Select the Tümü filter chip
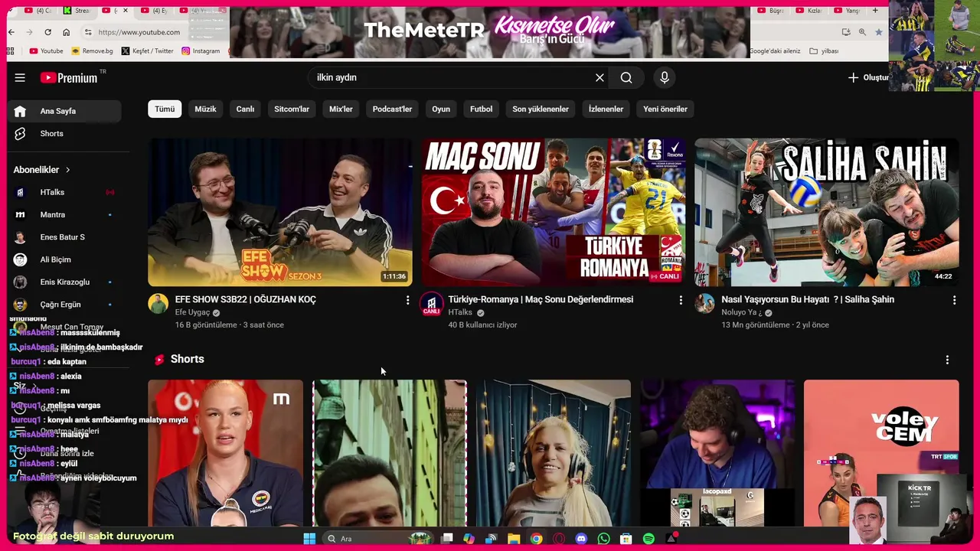The image size is (980, 551). click(x=165, y=109)
